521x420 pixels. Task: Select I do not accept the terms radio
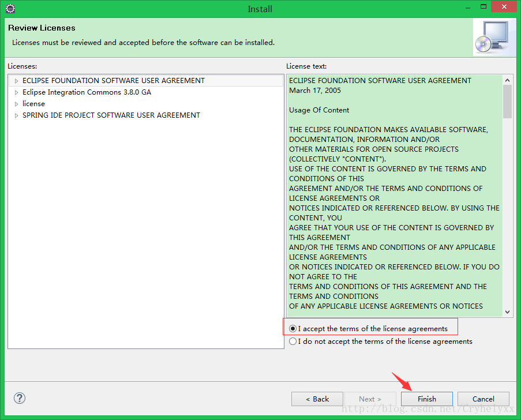[x=293, y=342]
